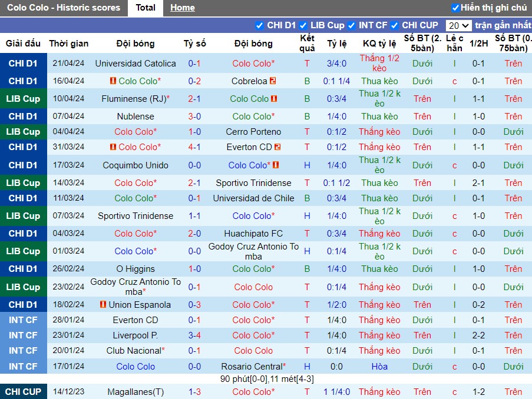Click the 0:1 1/4 odds for Cobreloa match
Image resolution: width=532 pixels, height=399 pixels.
(336, 81)
